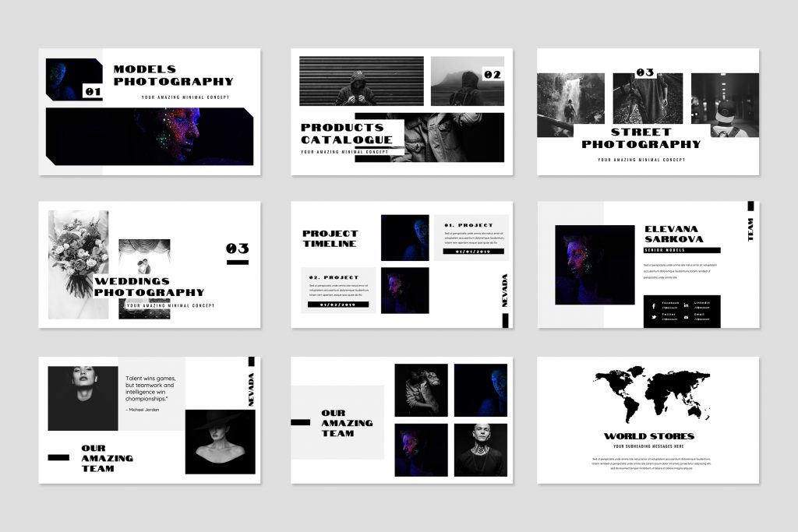The image size is (798, 532).
Task: Select the 'Street Photography' heading
Action: tap(641, 139)
